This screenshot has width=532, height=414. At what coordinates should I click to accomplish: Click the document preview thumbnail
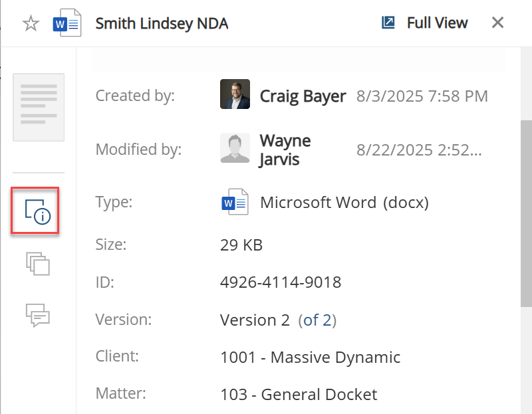point(39,107)
